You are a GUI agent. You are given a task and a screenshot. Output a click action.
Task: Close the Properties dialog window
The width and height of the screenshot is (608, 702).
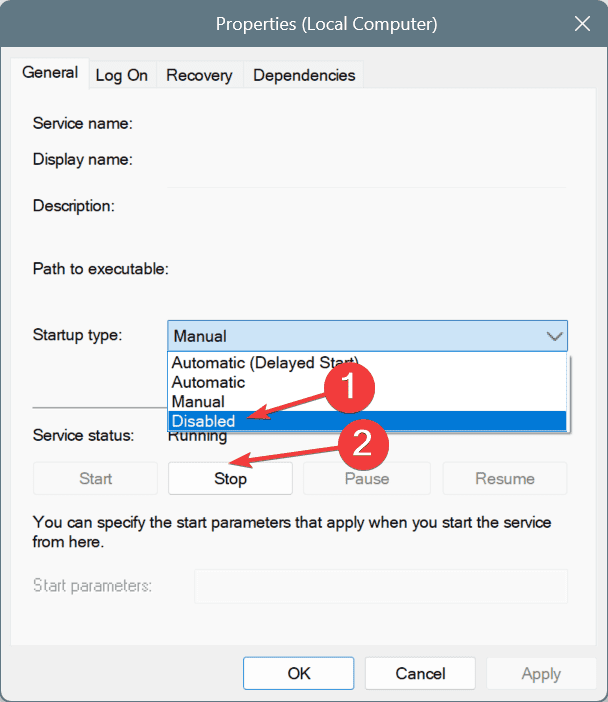tap(581, 22)
